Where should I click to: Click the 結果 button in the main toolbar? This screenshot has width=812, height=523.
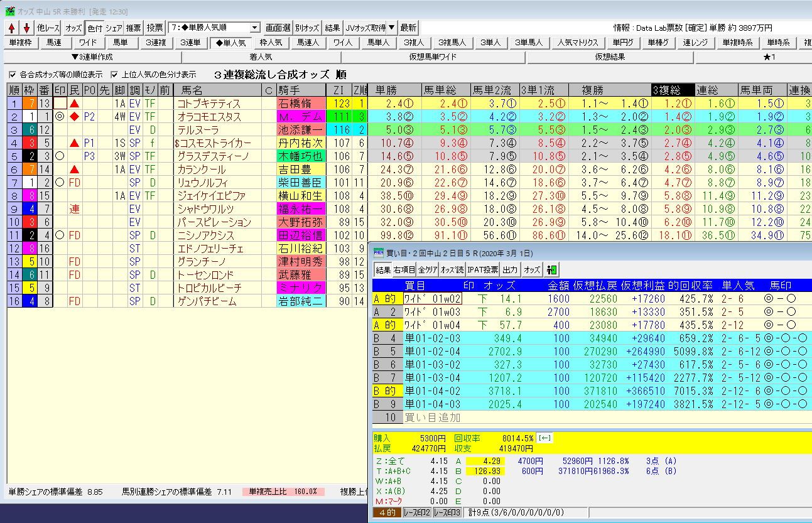(333, 28)
